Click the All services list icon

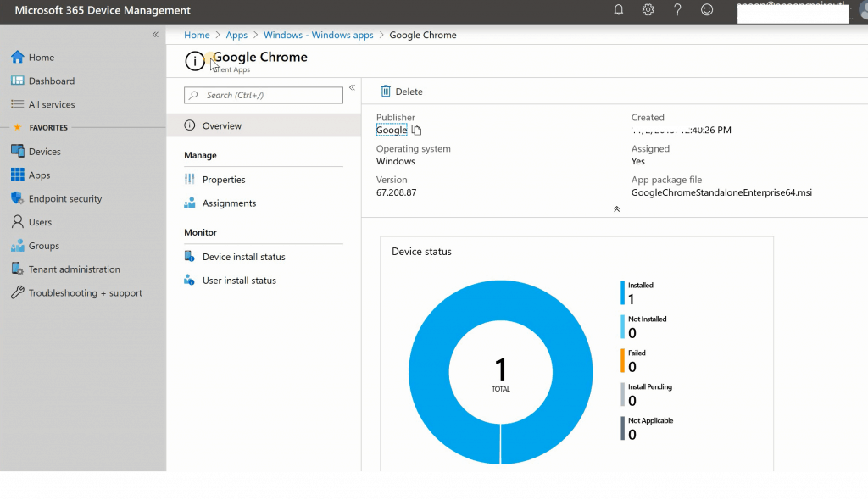[x=18, y=104]
